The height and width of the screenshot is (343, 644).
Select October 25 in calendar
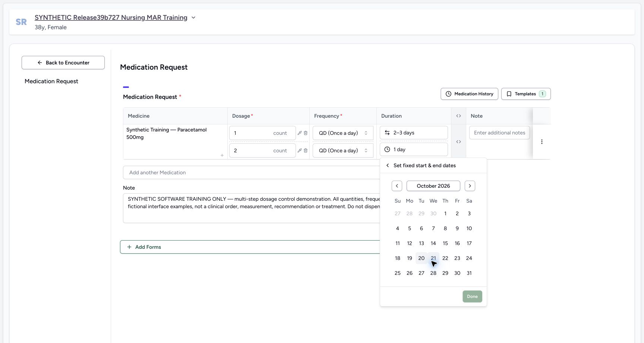pos(398,273)
